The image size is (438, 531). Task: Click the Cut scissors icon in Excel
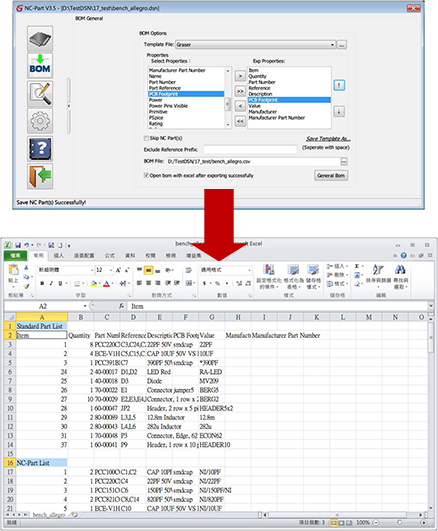pyautogui.click(x=26, y=268)
